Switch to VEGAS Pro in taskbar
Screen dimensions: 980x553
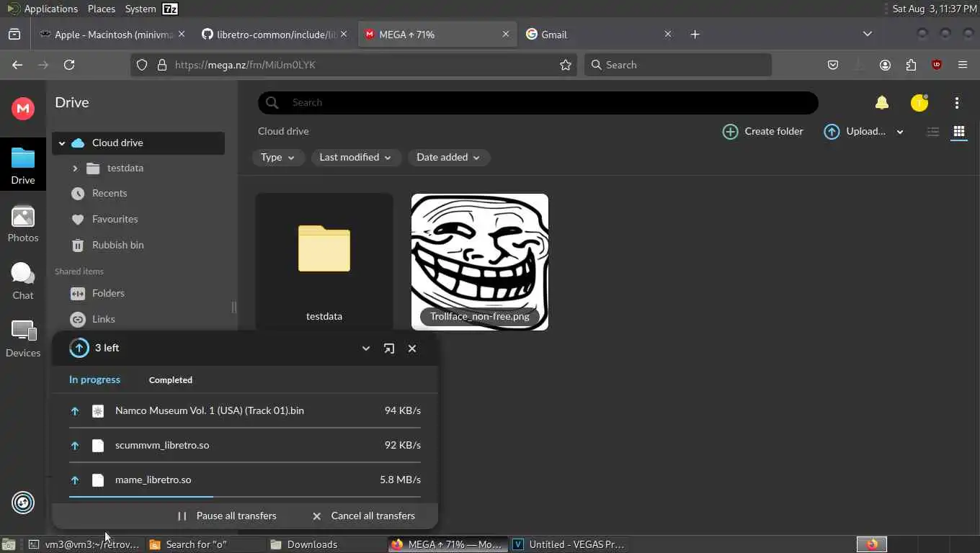click(x=569, y=544)
